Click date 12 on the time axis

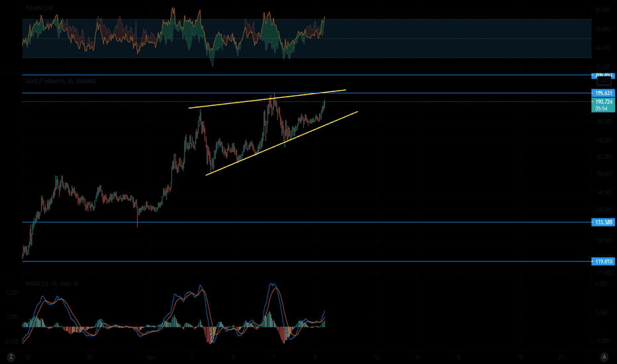[377, 357]
